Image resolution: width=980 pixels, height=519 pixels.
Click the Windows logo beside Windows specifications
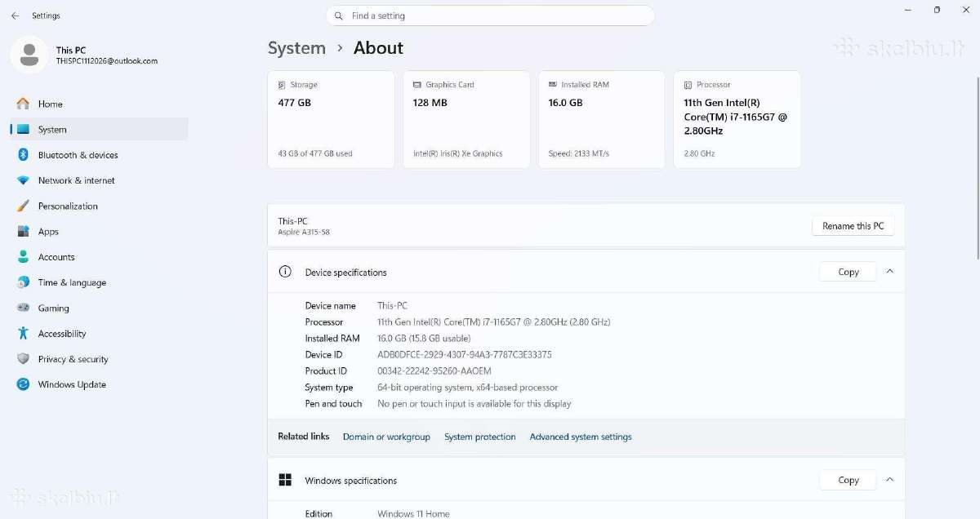tap(285, 480)
